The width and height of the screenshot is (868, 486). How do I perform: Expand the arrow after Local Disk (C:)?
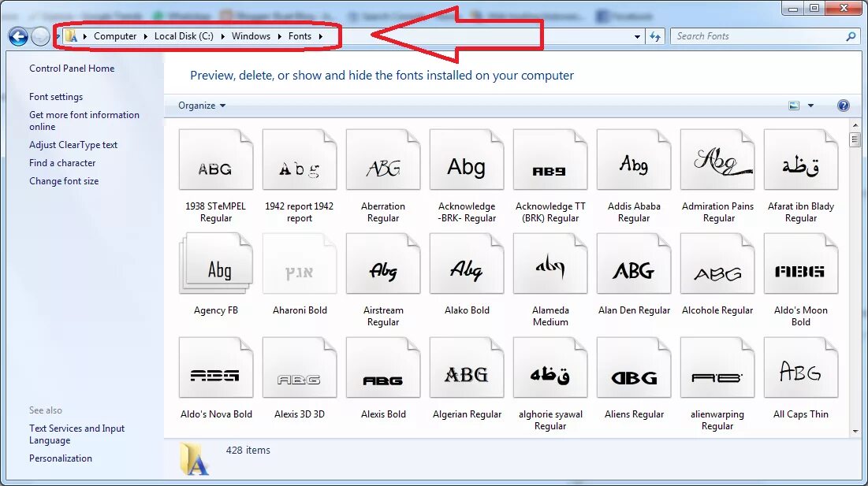point(222,36)
